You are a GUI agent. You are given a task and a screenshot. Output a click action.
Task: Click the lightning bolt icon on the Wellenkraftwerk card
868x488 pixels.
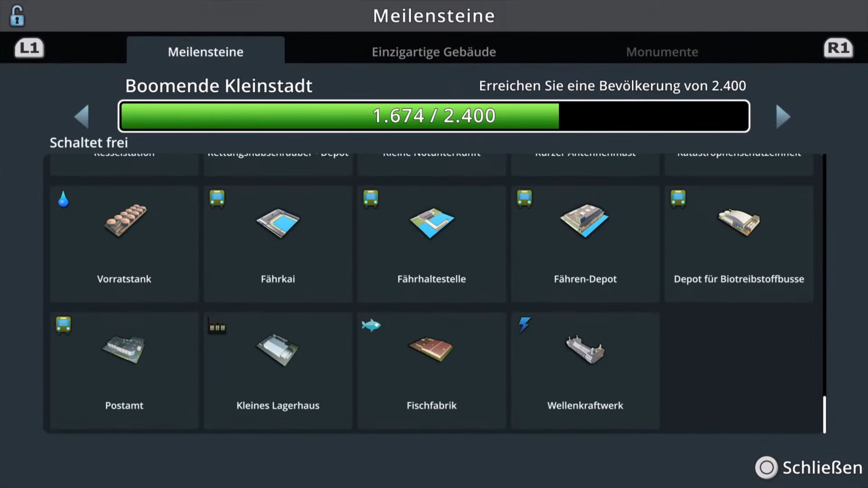[524, 325]
